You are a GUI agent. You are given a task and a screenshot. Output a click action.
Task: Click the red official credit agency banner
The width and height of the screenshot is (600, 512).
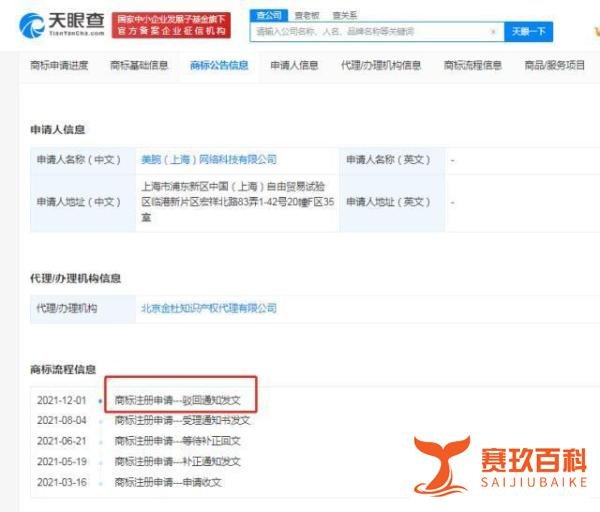point(171,25)
